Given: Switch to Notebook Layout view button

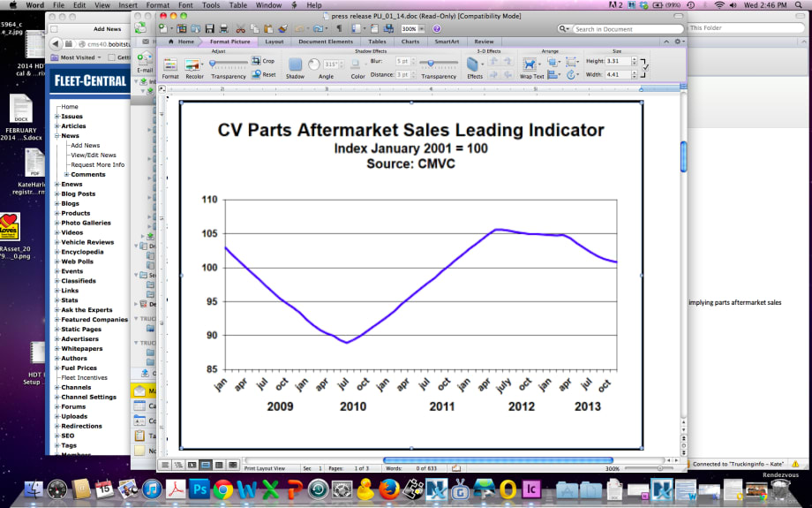Looking at the screenshot, I should click(219, 465).
